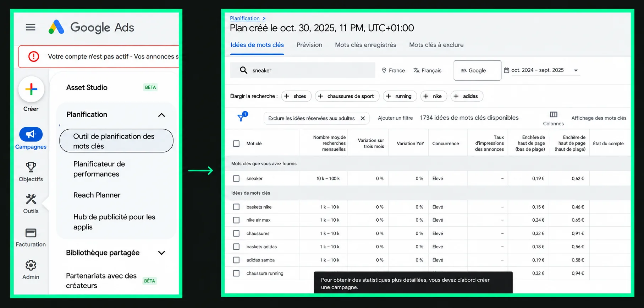Check the 'adidas samba' row checkbox
This screenshot has width=644, height=308.
coord(236,260)
